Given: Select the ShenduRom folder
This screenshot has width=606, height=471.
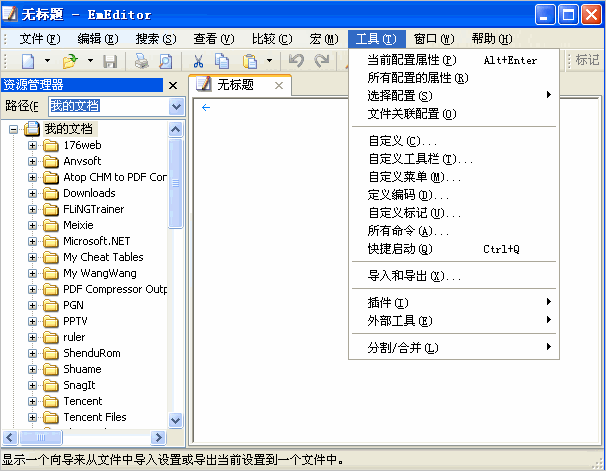Looking at the screenshot, I should click(x=92, y=353).
